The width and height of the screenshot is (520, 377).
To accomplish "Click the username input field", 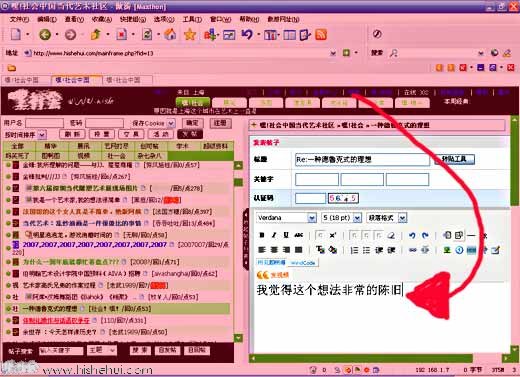I will (44, 123).
